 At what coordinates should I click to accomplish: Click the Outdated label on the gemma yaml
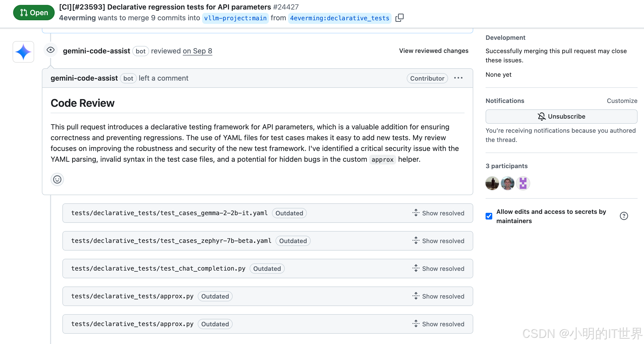[289, 213]
